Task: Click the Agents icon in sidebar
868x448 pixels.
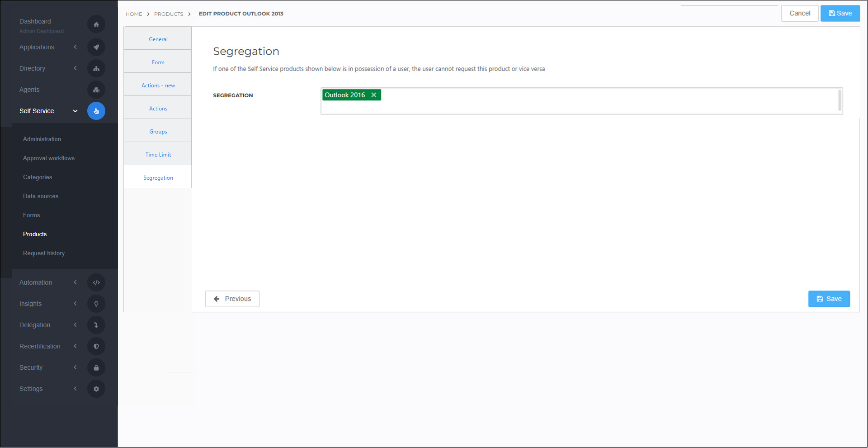Action: 96,90
